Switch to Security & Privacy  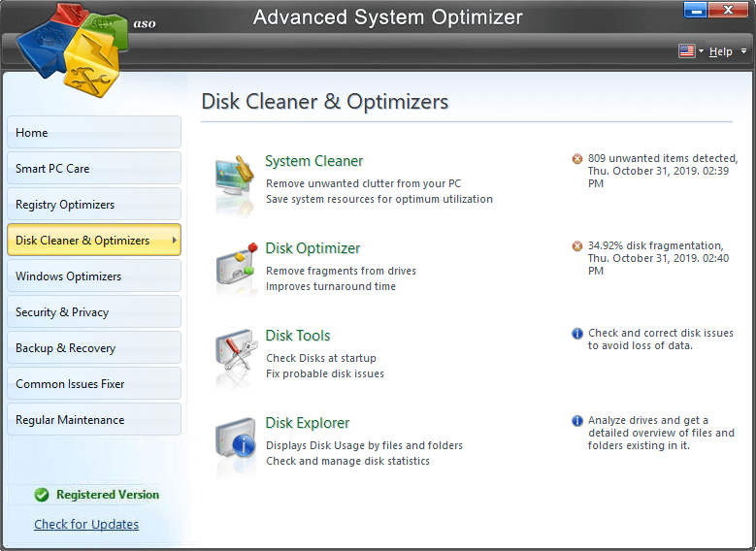pos(94,311)
